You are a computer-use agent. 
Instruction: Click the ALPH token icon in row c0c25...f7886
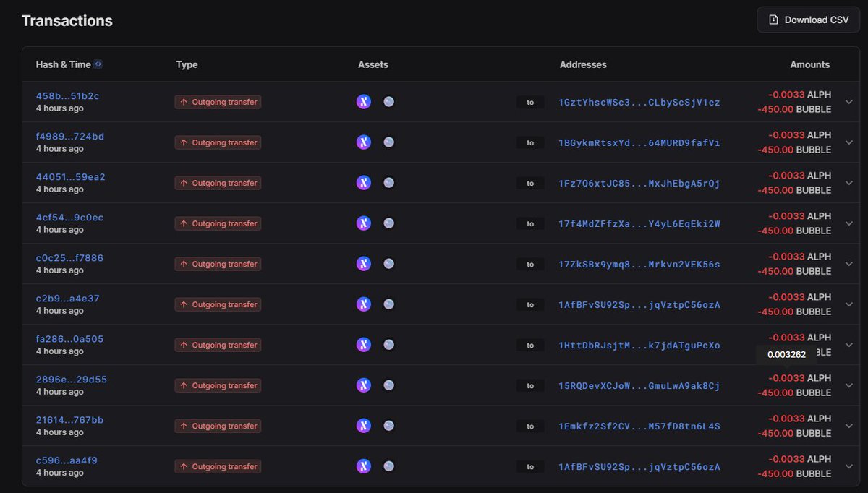(x=364, y=264)
